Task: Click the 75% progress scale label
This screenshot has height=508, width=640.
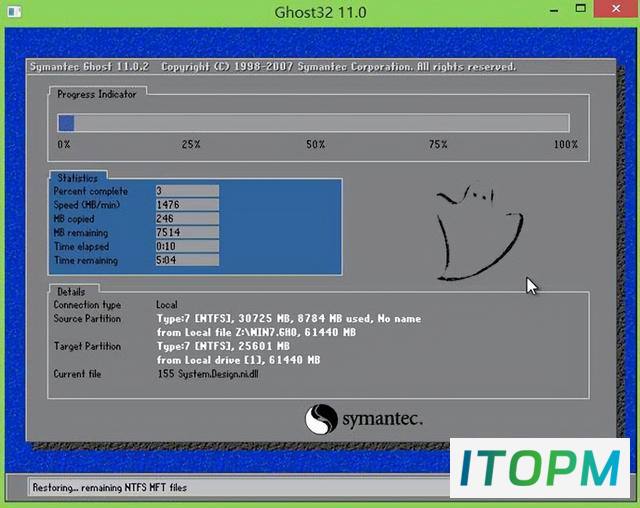Action: pos(438,144)
